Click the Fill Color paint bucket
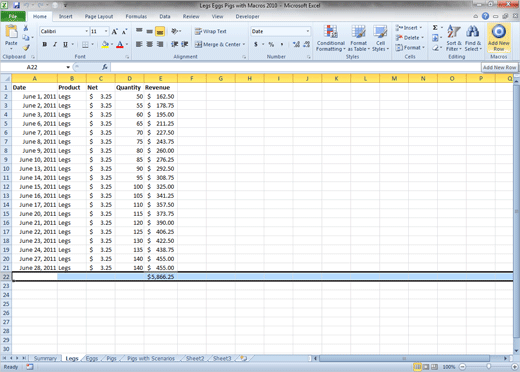Viewport: 520px width, 372px height. 105,44
